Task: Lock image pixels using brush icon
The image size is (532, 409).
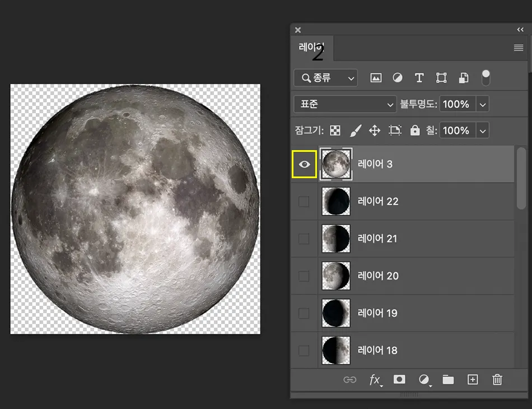Action: point(355,131)
